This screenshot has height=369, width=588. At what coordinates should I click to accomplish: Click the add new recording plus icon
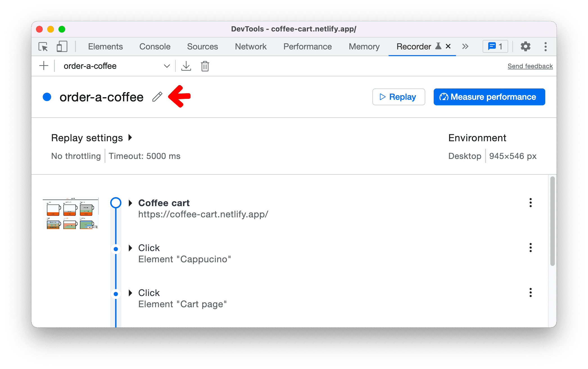pyautogui.click(x=44, y=66)
